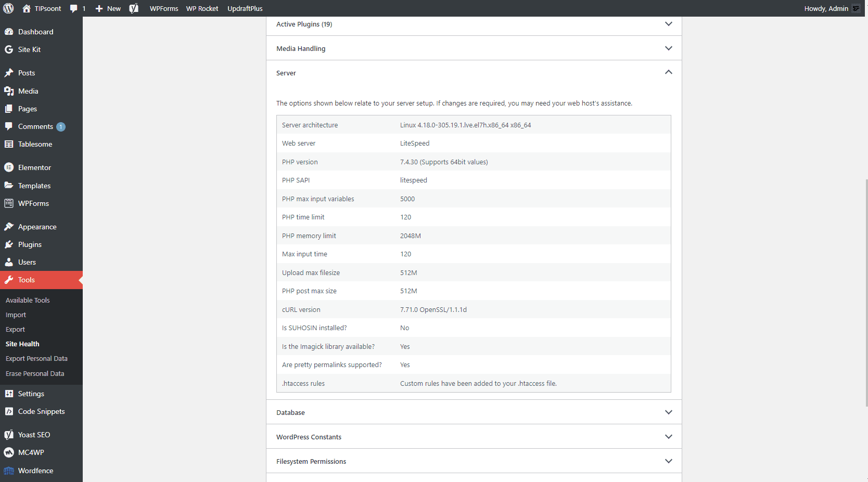Select the Imagick library available label
Image resolution: width=868 pixels, height=482 pixels.
click(328, 346)
